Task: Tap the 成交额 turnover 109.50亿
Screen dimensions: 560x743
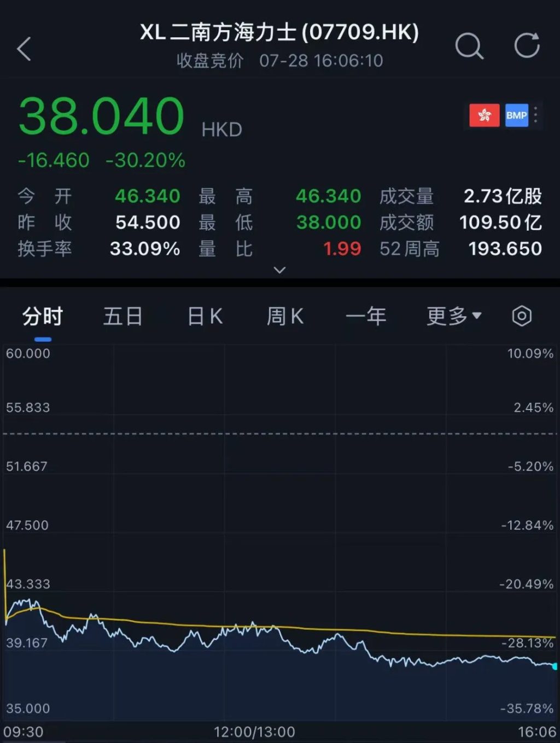Action: click(500, 222)
